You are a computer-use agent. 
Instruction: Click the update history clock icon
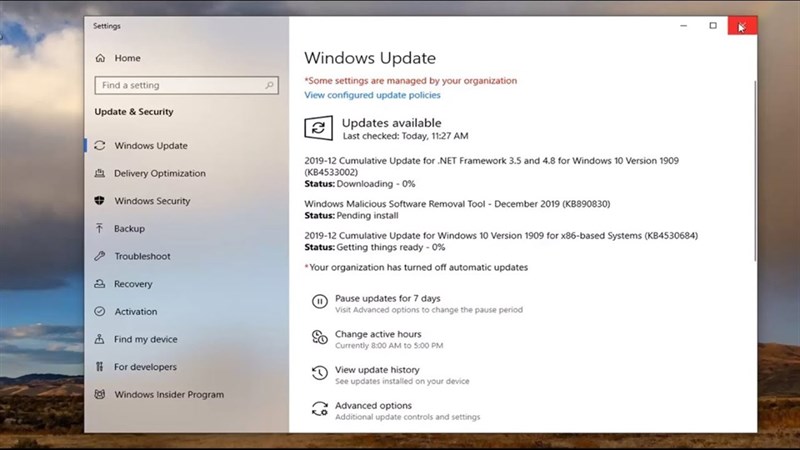click(319, 373)
